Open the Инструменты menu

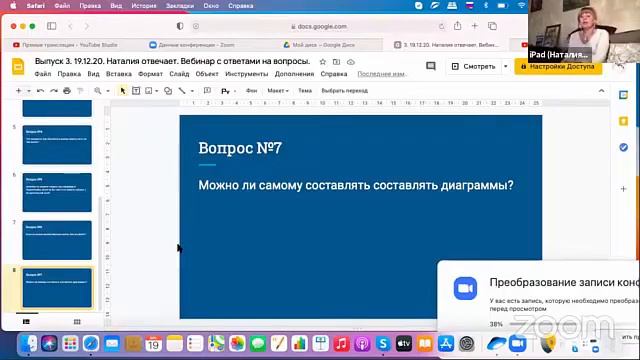(x=247, y=74)
